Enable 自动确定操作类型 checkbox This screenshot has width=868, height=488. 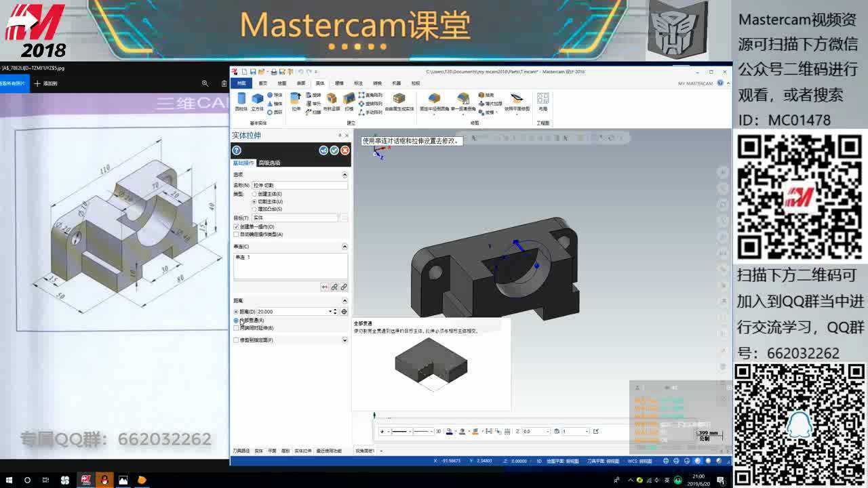pos(235,235)
